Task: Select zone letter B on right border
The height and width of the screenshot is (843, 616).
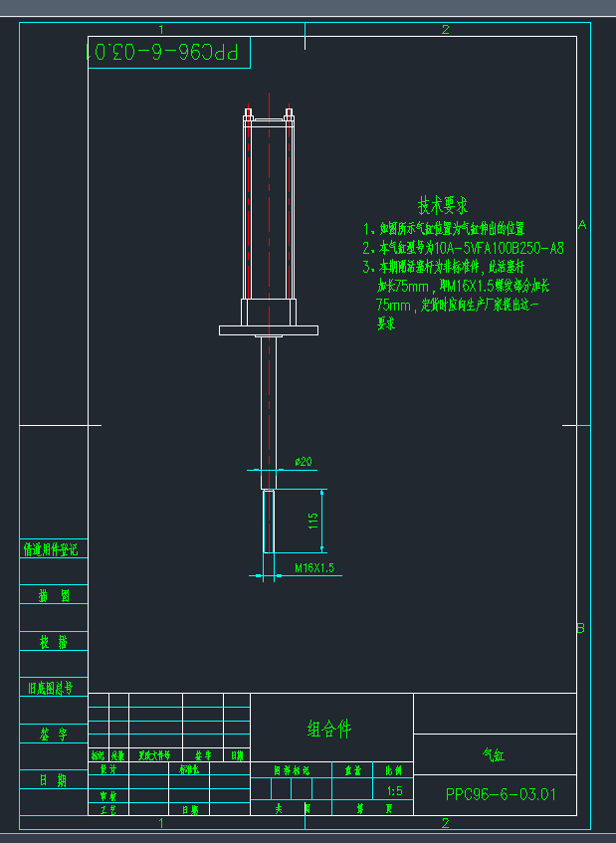Action: [x=580, y=628]
